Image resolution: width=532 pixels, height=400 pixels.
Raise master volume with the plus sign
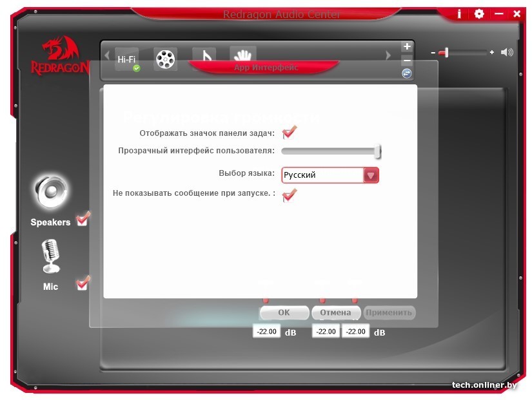(491, 53)
